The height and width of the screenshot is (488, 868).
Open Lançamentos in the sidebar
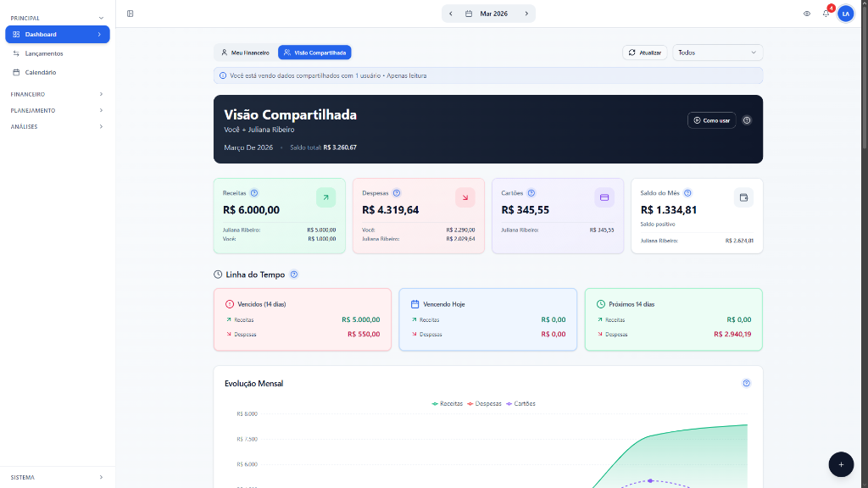pyautogui.click(x=58, y=53)
